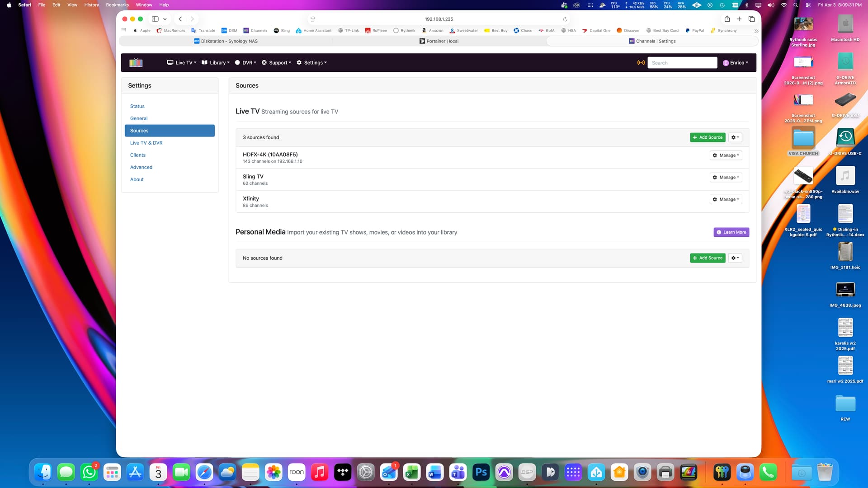Click the Channels TV logo icon

[136, 63]
